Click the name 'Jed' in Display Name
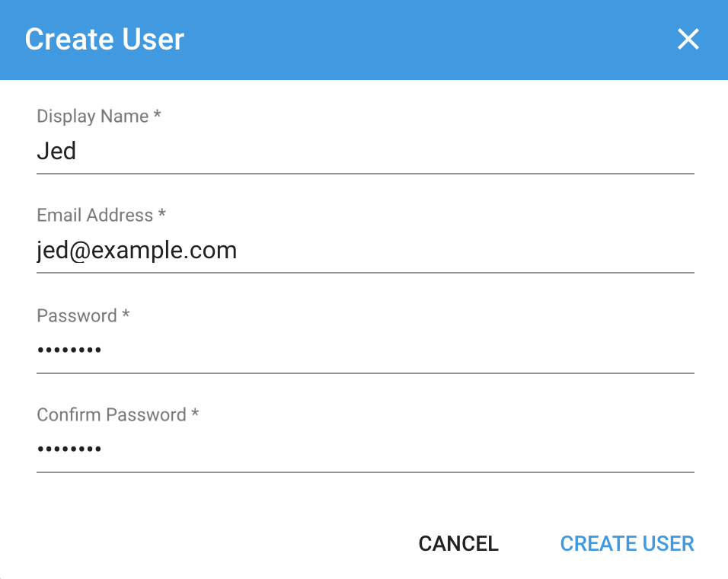This screenshot has height=579, width=728. (56, 151)
